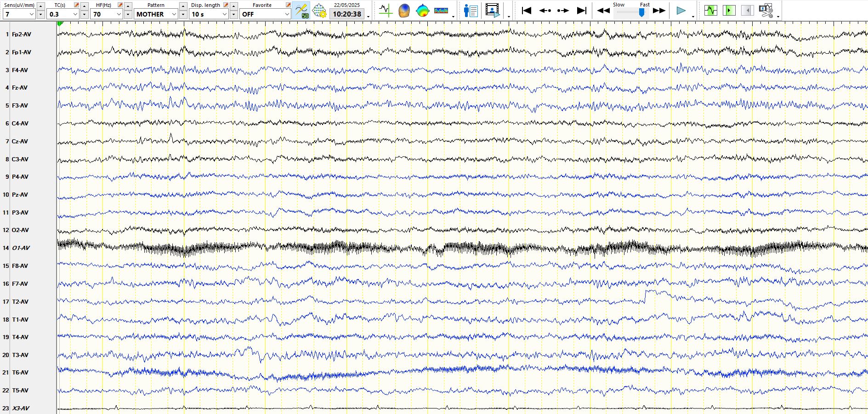
Task: Expand the playback options arrow
Action: coord(693,16)
